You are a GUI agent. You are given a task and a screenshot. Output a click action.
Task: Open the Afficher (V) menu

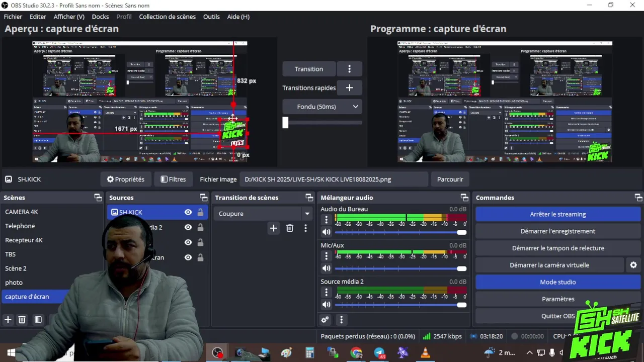point(69,17)
